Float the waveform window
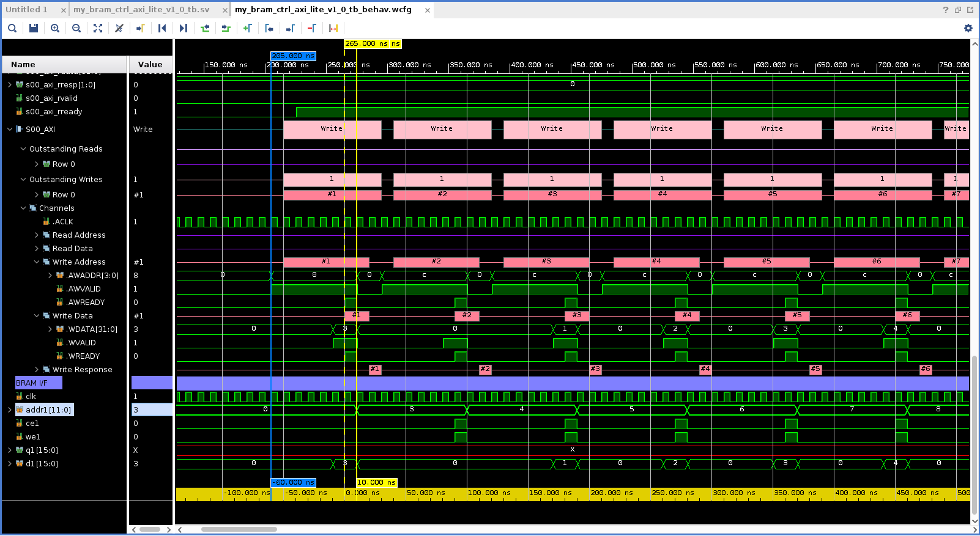Image resolution: width=980 pixels, height=536 pixels. 958,10
